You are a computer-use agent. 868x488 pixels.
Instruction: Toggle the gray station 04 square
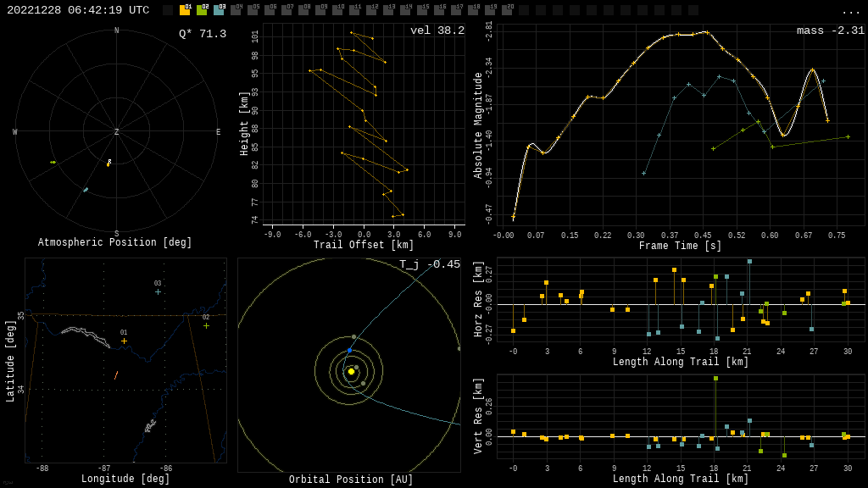point(236,10)
